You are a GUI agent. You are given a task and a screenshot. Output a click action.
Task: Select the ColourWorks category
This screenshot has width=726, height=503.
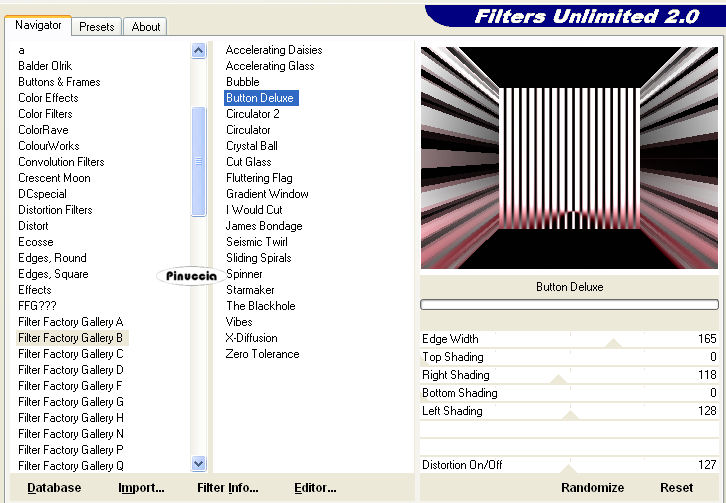click(49, 146)
